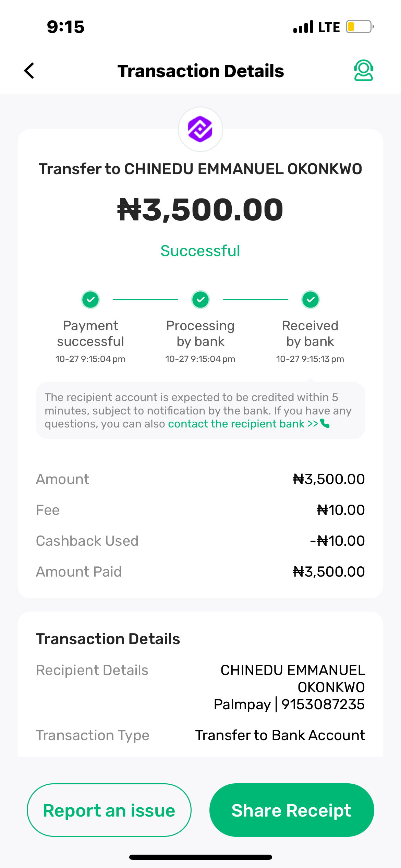Click the Payment successful checkmark
The image size is (401, 868).
[x=90, y=300]
